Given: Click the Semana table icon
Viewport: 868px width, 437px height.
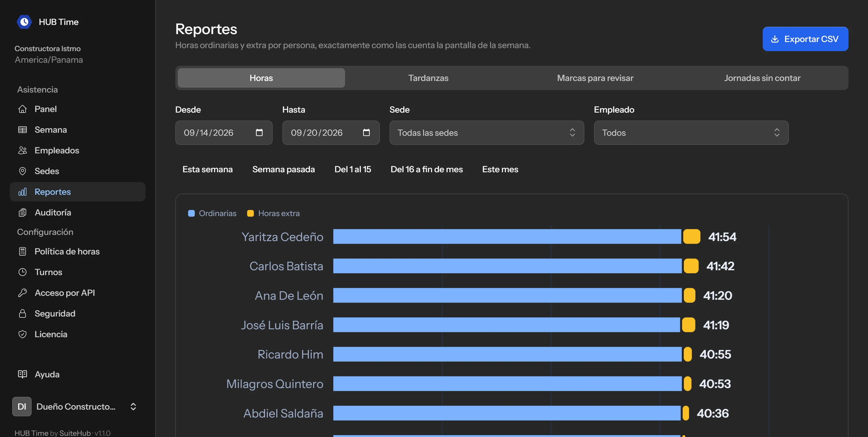Looking at the screenshot, I should coord(23,130).
